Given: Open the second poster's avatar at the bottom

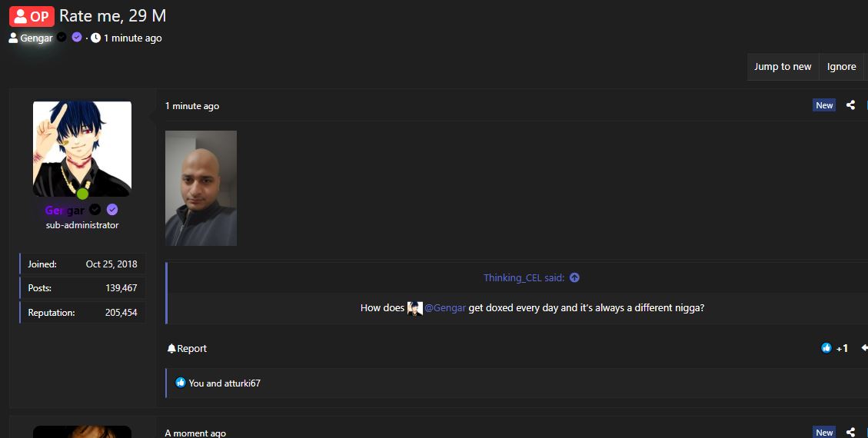Looking at the screenshot, I should (82, 432).
